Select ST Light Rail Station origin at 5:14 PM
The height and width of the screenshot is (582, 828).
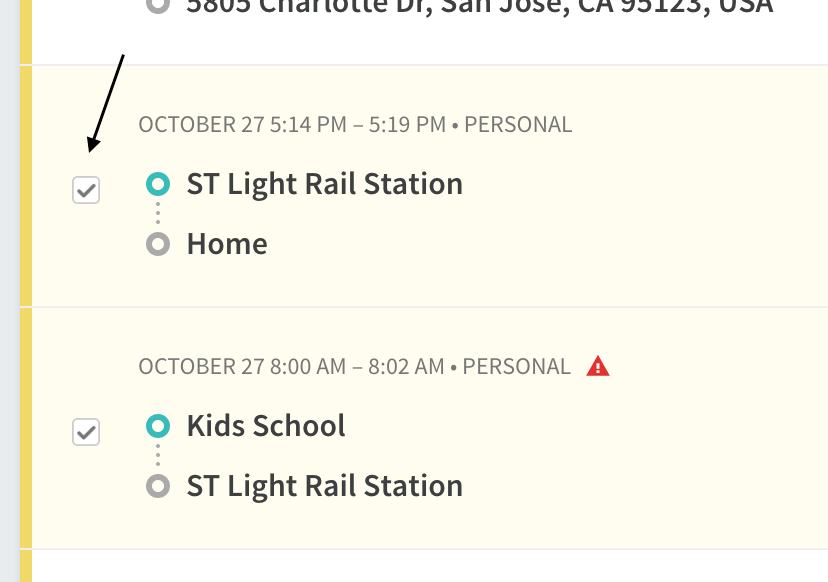coord(325,184)
